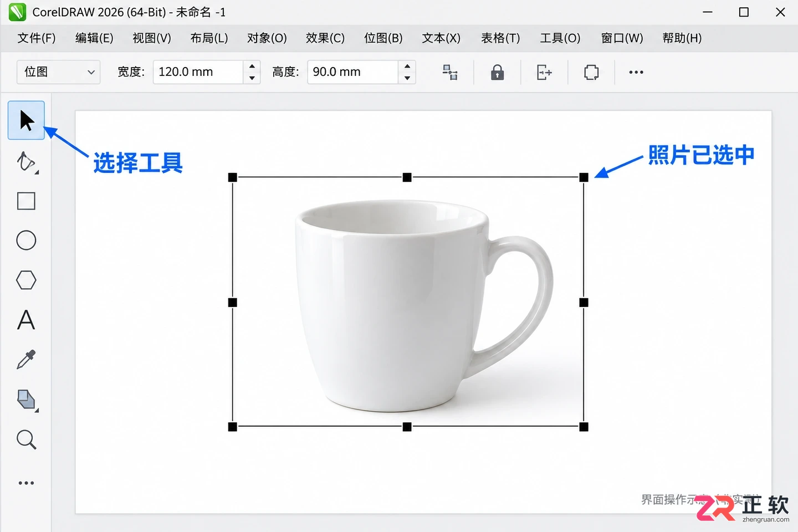This screenshot has width=798, height=532.
Task: Click the top-left selection handle of the photo
Action: coord(233,177)
